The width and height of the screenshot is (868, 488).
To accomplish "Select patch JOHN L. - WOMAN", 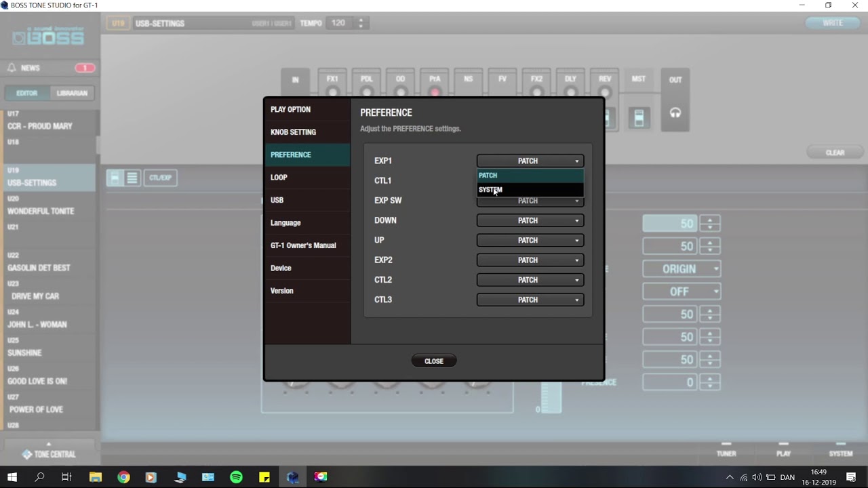I will (49, 320).
